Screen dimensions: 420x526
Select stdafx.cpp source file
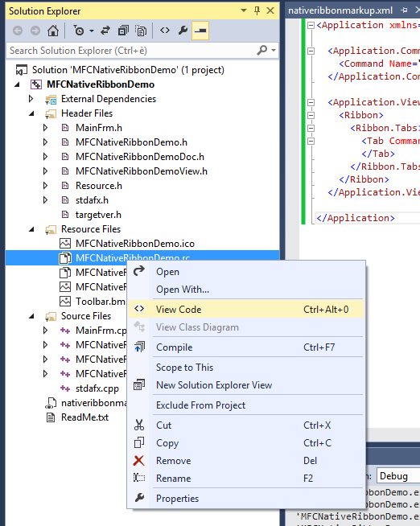tap(97, 388)
